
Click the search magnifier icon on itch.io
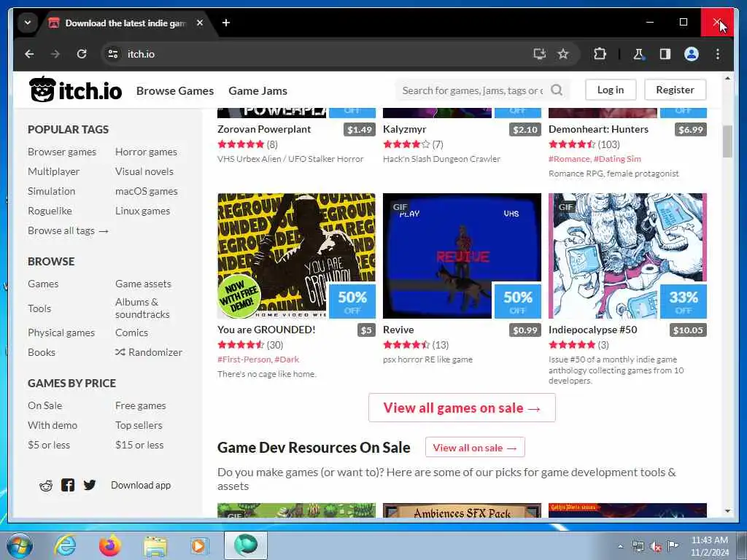(557, 90)
